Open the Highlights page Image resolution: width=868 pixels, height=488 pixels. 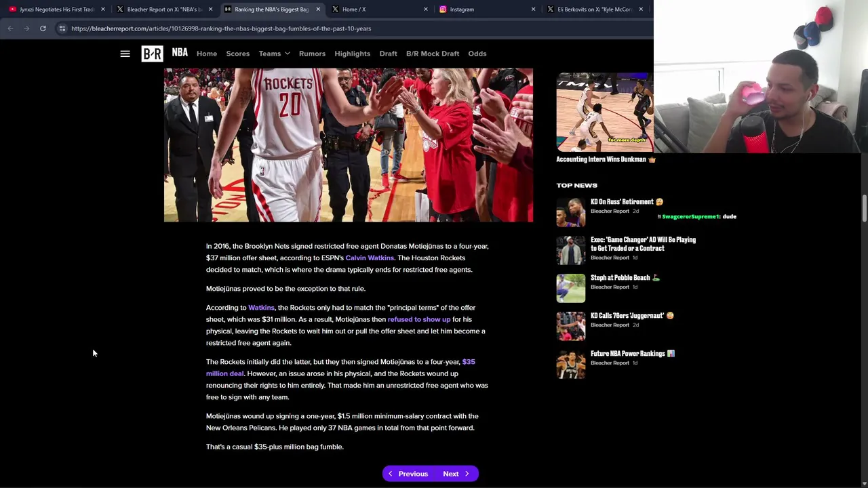point(353,54)
